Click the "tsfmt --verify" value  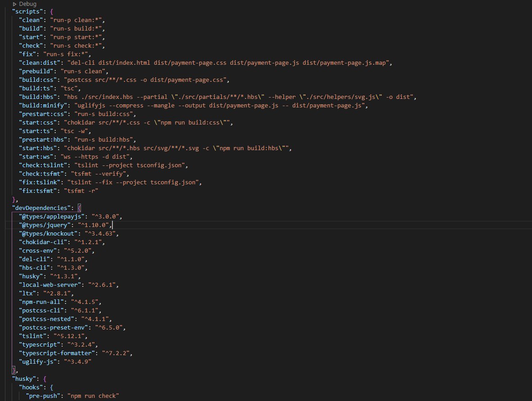pyautogui.click(x=98, y=174)
